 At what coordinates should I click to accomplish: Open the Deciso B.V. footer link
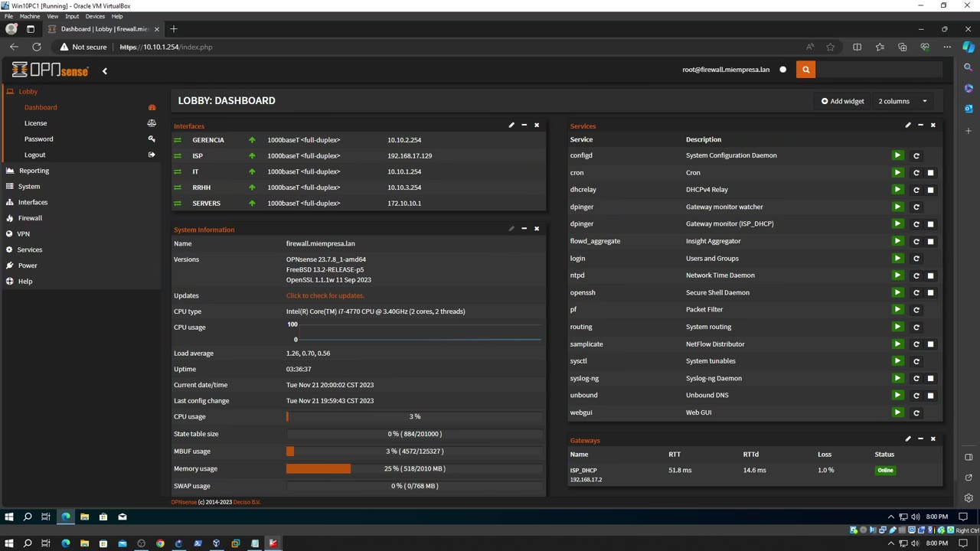tap(247, 502)
